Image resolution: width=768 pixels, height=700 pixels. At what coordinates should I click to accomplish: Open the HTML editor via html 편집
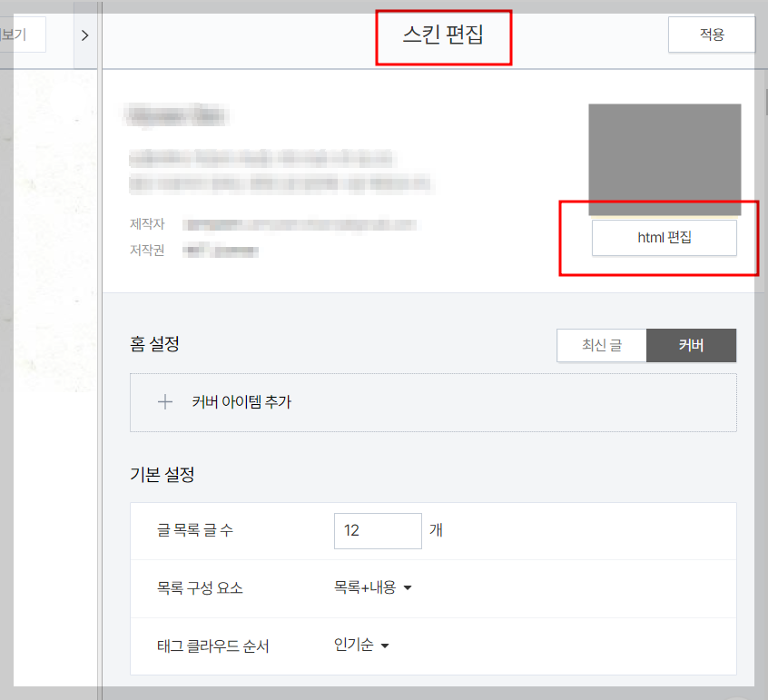pyautogui.click(x=664, y=237)
